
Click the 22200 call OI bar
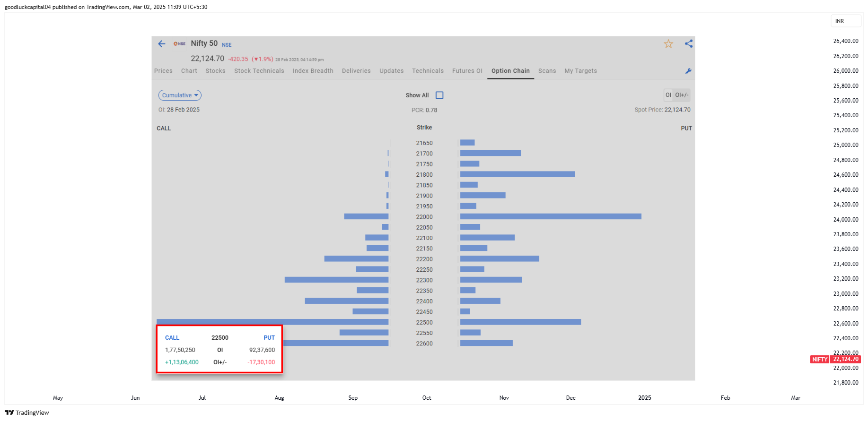click(356, 259)
